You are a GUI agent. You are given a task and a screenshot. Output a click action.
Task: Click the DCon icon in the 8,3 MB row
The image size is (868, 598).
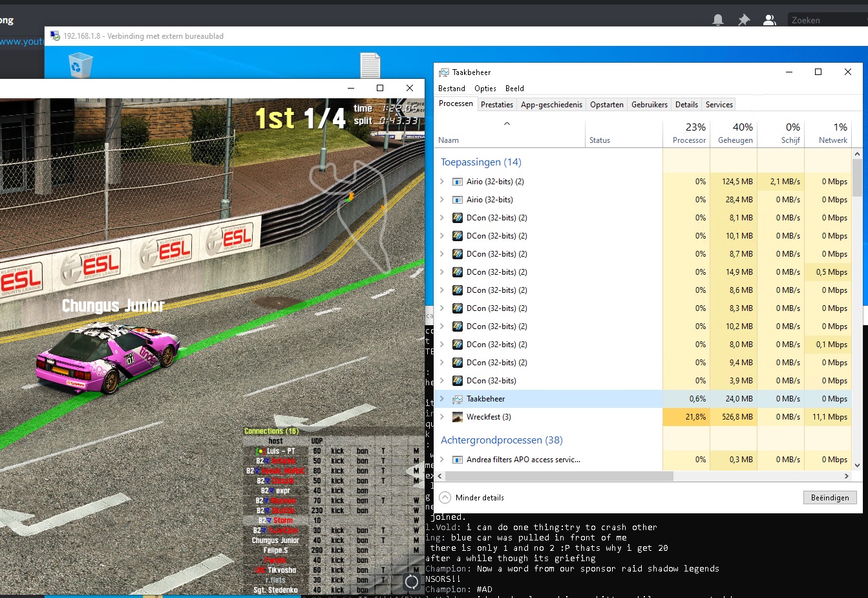click(458, 308)
